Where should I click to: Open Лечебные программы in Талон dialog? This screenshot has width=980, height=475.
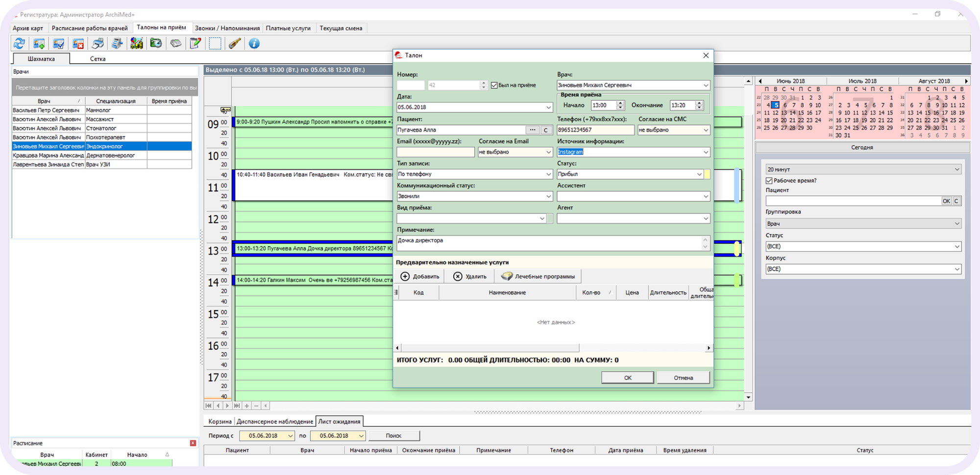[538, 276]
